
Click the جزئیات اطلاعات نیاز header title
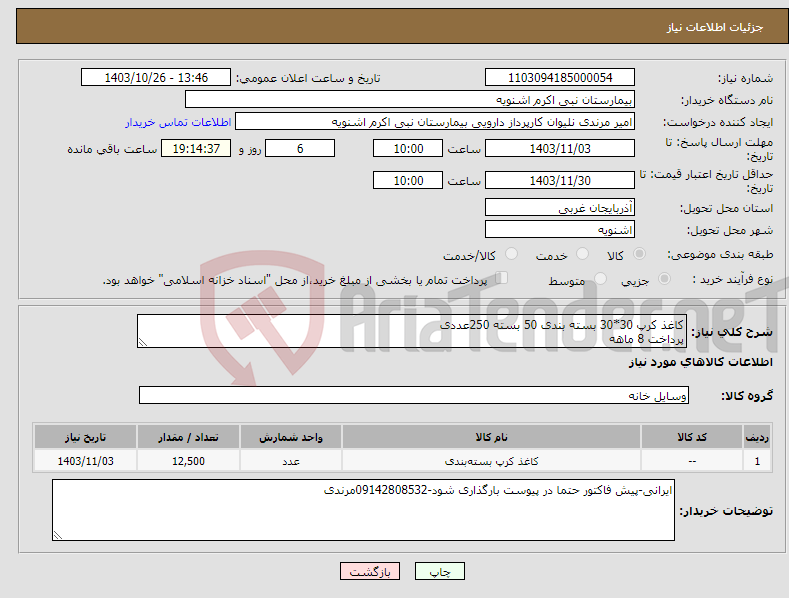tap(715, 27)
